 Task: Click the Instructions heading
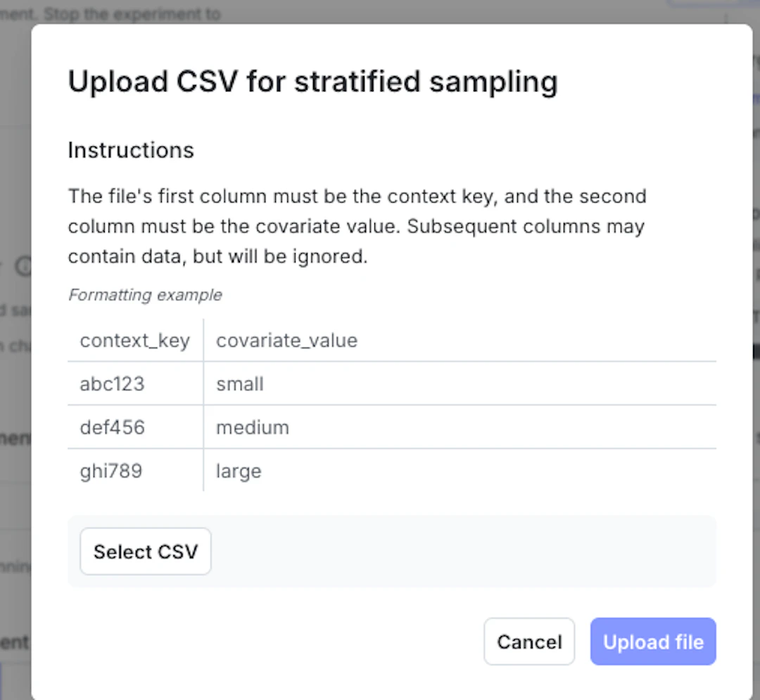pos(131,150)
